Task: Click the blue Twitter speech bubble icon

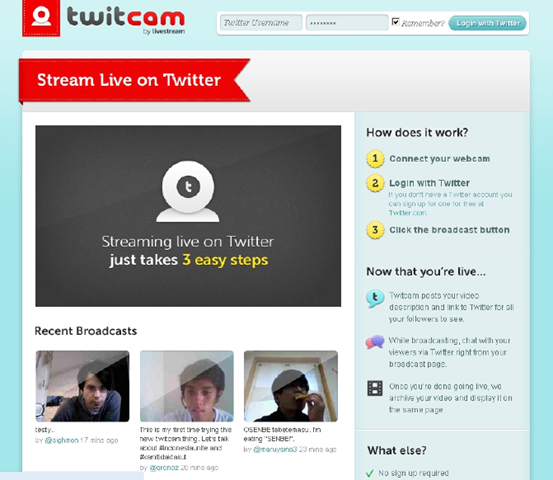Action: (x=375, y=298)
